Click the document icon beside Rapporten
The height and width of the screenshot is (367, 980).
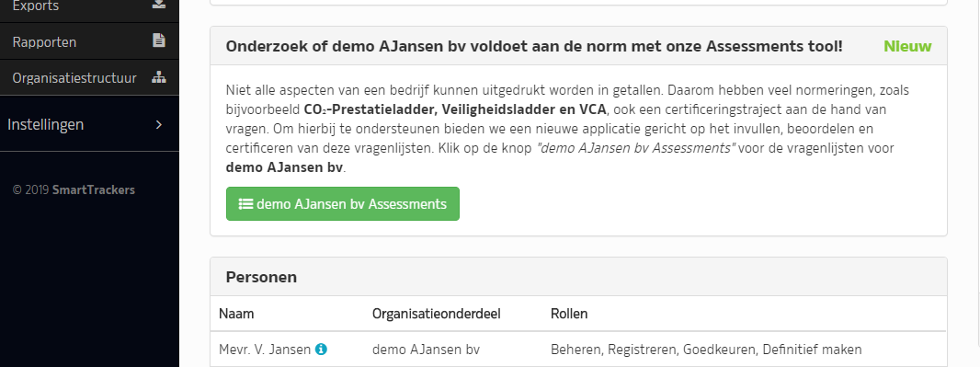point(159,40)
